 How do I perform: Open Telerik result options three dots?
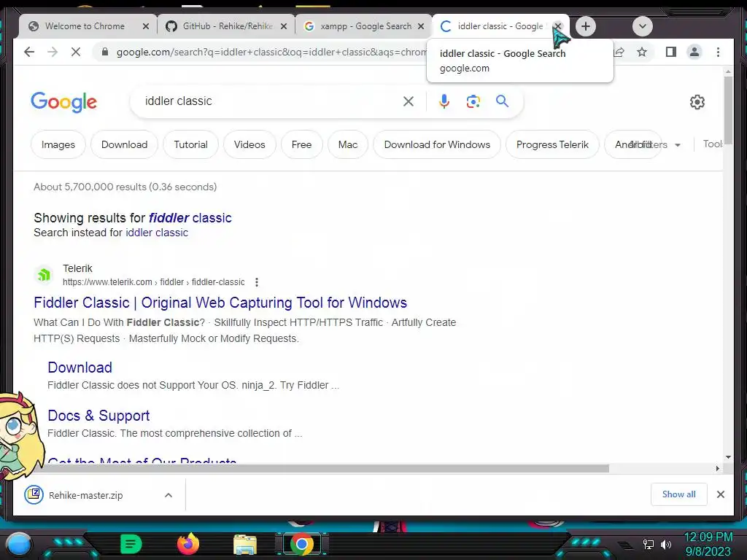[x=257, y=282]
